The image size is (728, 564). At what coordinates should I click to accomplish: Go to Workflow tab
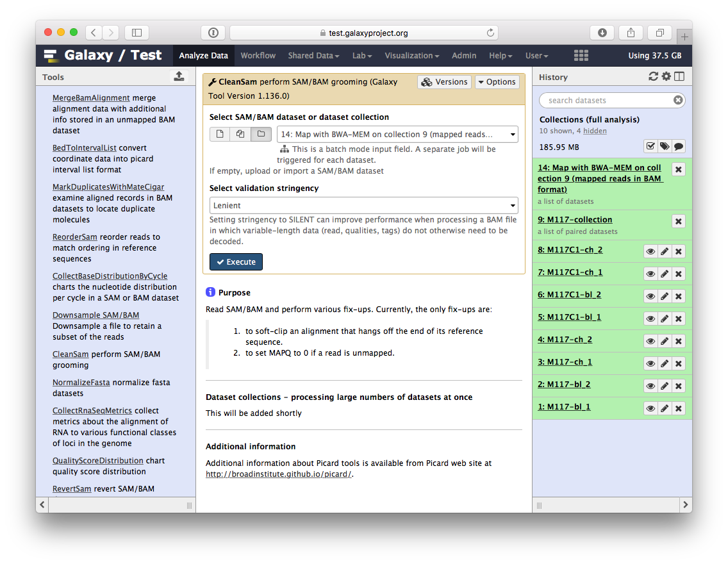coord(258,55)
